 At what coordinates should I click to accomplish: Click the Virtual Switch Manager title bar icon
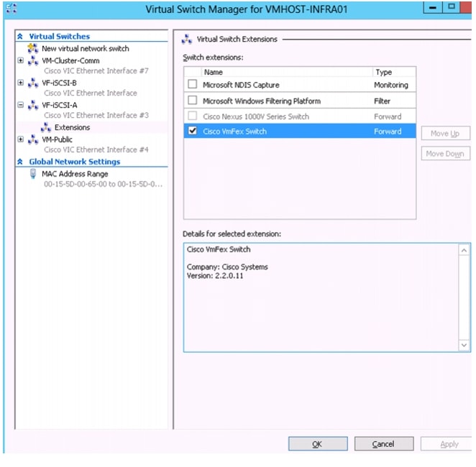click(12, 9)
